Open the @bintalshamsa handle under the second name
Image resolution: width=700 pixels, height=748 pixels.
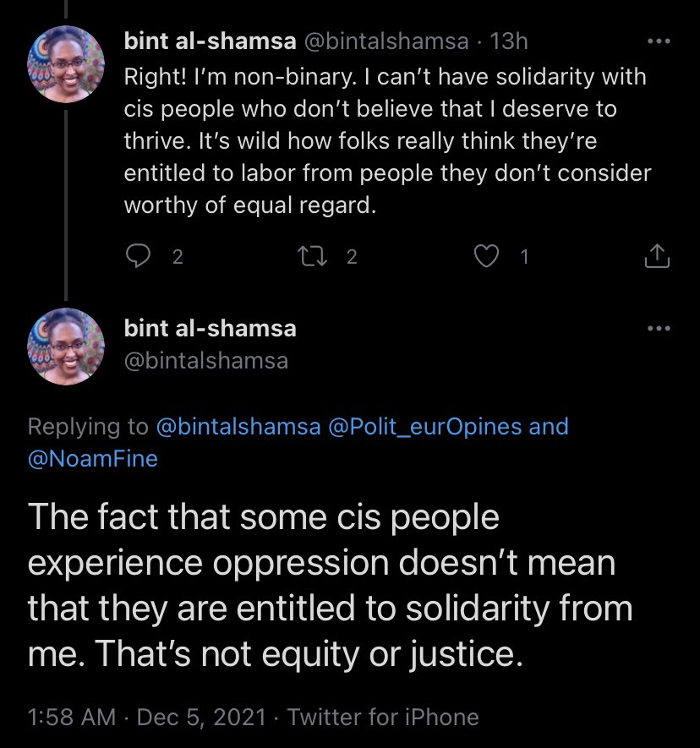tap(206, 361)
